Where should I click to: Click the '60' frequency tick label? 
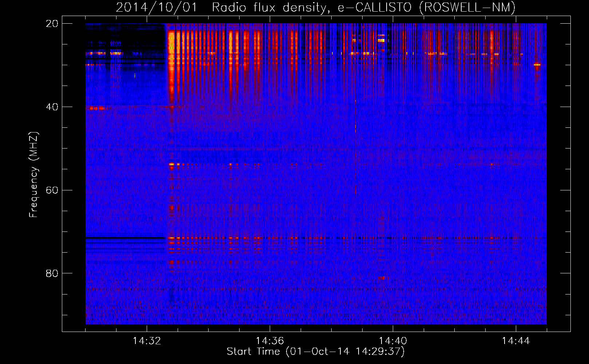[x=52, y=190]
